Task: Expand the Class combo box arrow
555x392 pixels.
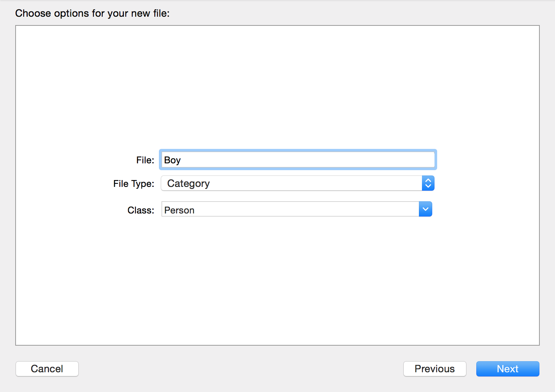Action: pos(425,209)
